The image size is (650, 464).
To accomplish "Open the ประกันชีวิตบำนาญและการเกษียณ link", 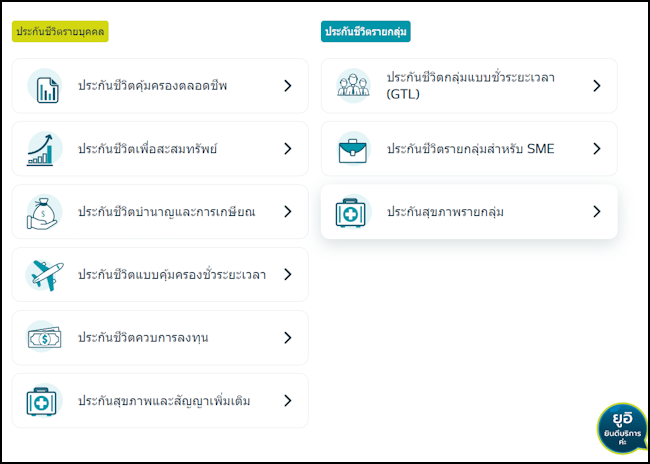I will pos(167,212).
